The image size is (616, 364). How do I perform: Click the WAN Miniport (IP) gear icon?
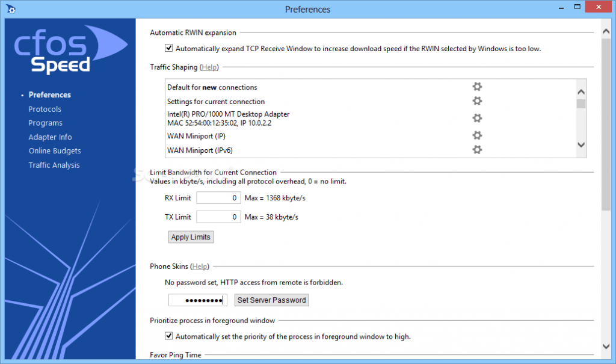(x=477, y=135)
